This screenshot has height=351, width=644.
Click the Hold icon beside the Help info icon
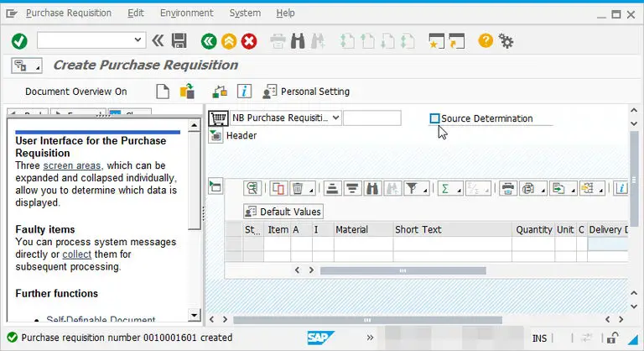[x=220, y=92]
